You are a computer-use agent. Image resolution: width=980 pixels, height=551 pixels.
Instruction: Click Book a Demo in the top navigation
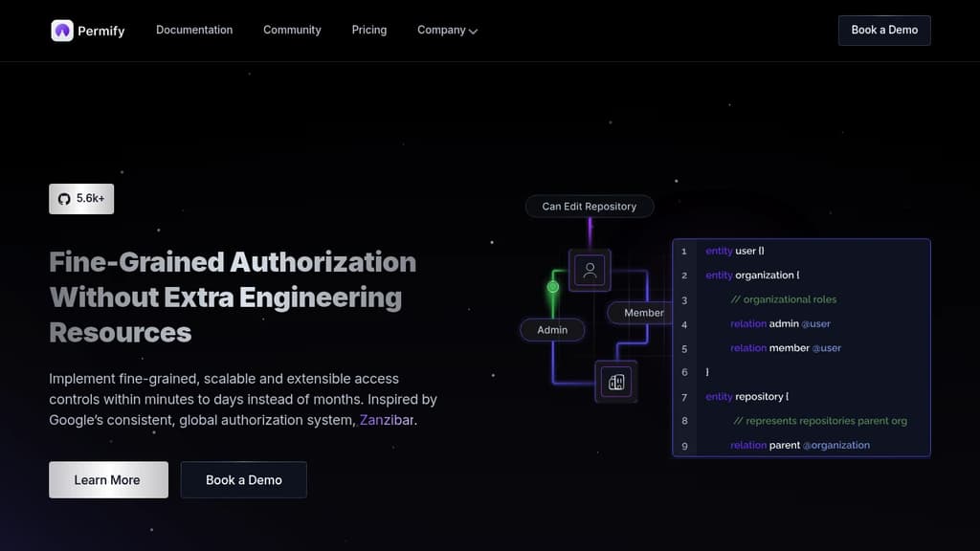coord(883,30)
